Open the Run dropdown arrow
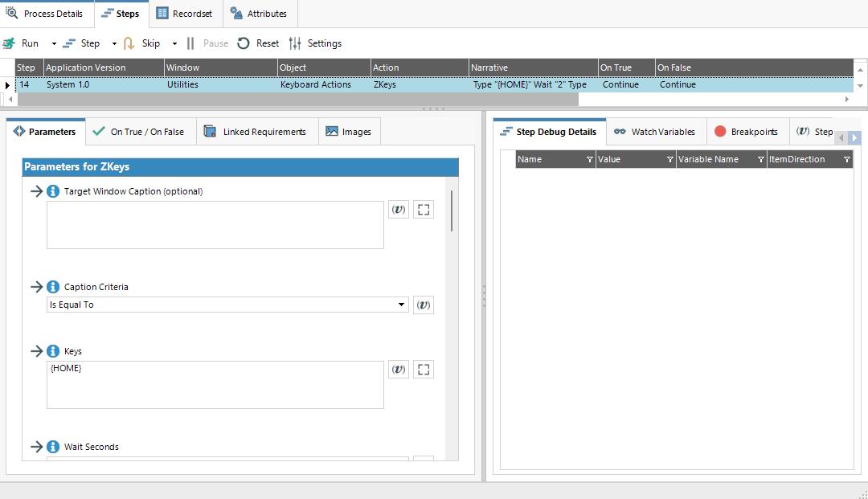Viewport: 868px width, 499px height. coord(54,43)
